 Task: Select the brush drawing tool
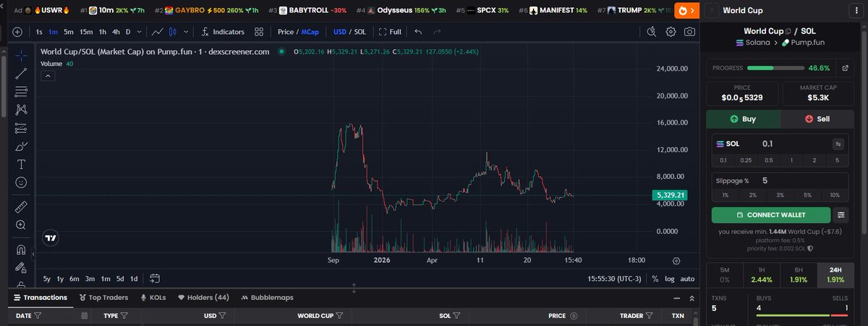(x=21, y=146)
